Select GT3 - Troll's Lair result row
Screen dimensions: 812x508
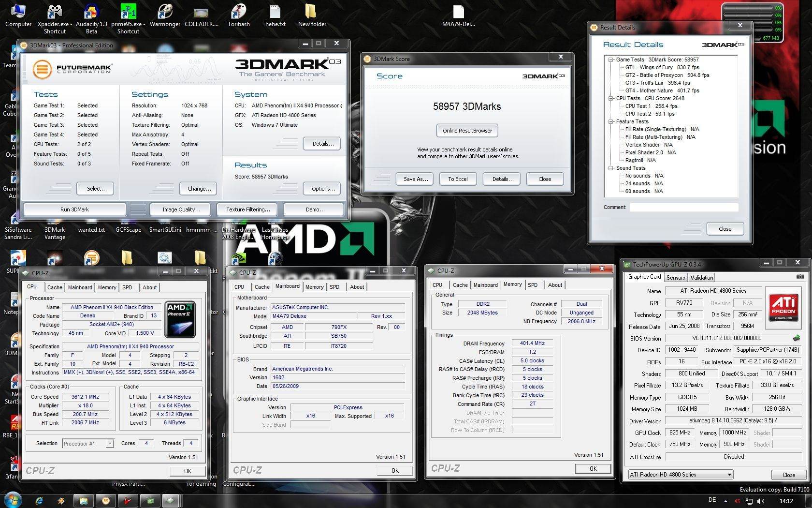pyautogui.click(x=657, y=83)
